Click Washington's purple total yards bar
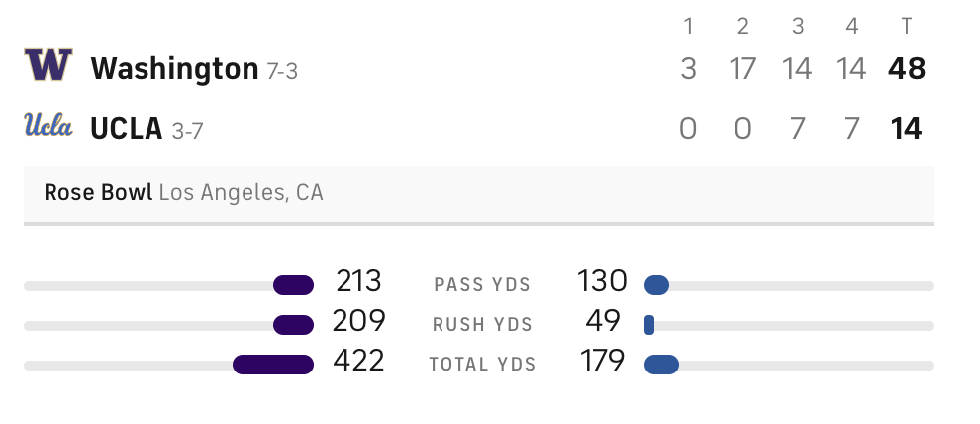The width and height of the screenshot is (980, 424). coord(273,365)
